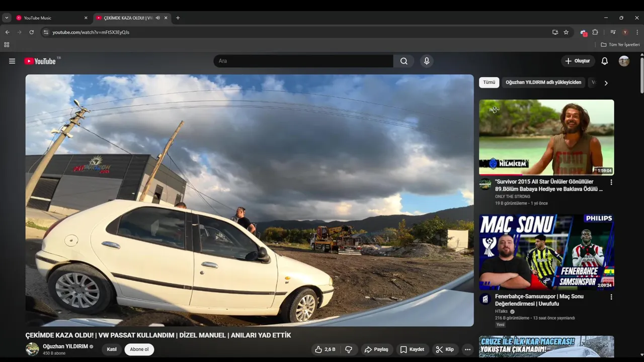The width and height of the screenshot is (644, 362).
Task: Open the HTalks channel link
Action: pos(501,311)
